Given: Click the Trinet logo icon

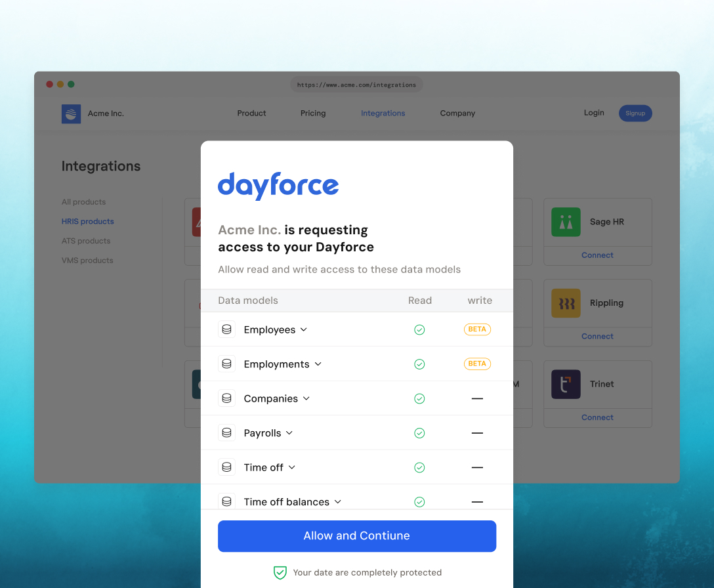Looking at the screenshot, I should click(x=566, y=384).
